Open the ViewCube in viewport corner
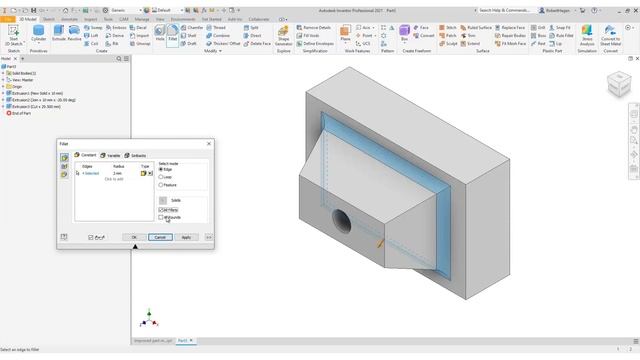The width and height of the screenshot is (640, 360). pyautogui.click(x=619, y=84)
